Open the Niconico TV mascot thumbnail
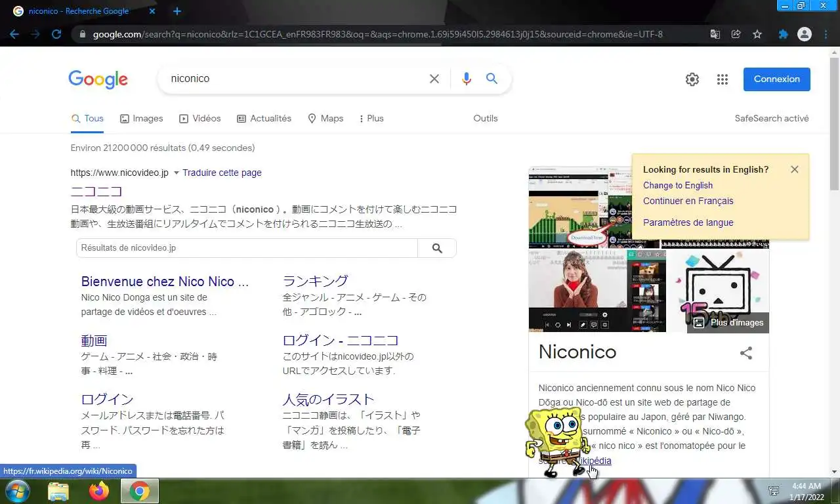Image resolution: width=840 pixels, height=504 pixels. click(x=718, y=290)
